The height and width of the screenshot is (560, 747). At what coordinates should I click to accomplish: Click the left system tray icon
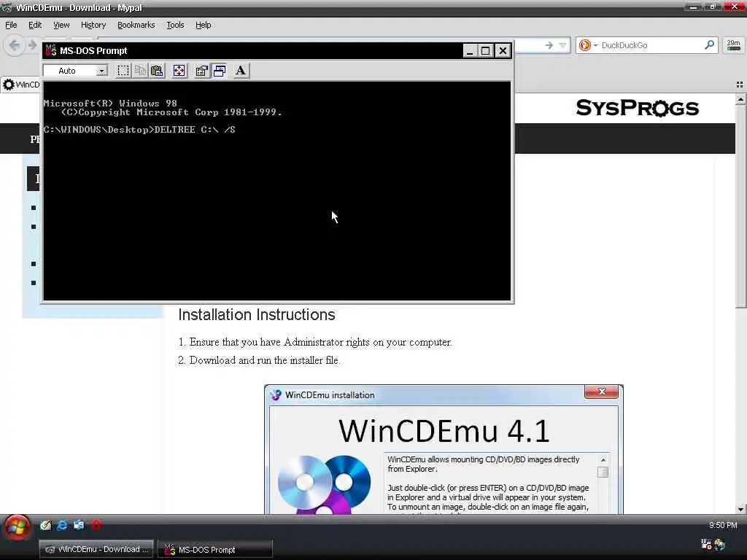[x=706, y=544]
